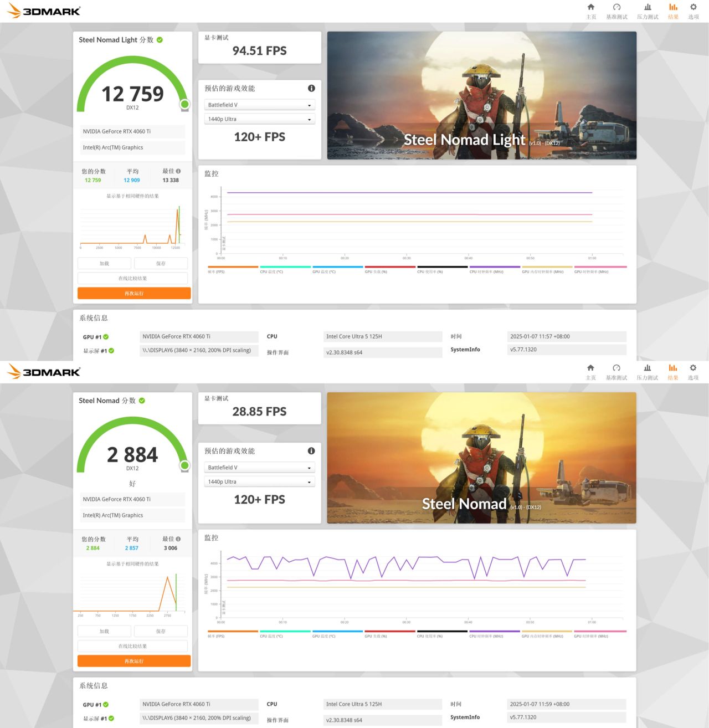Click the green check beside the Steel Nomad 分数 title over the 2 884 score

coord(142,401)
